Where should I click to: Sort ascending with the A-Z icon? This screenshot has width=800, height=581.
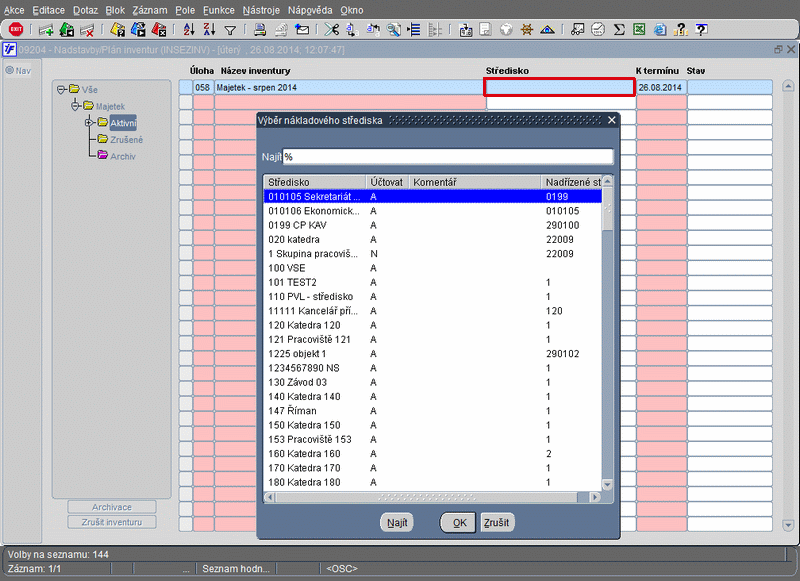189,30
